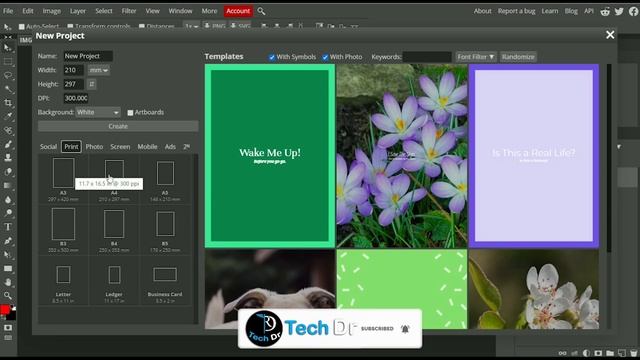Open the Filter menu
Screen dimensions: 640x360
pos(129,11)
